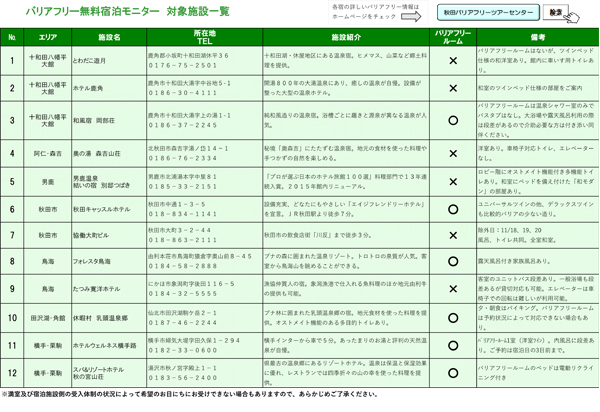Screen dimensions: 600x412
Task: Click the note 各宿の詳しいバリアフリー情報は
Action: tap(375, 7)
